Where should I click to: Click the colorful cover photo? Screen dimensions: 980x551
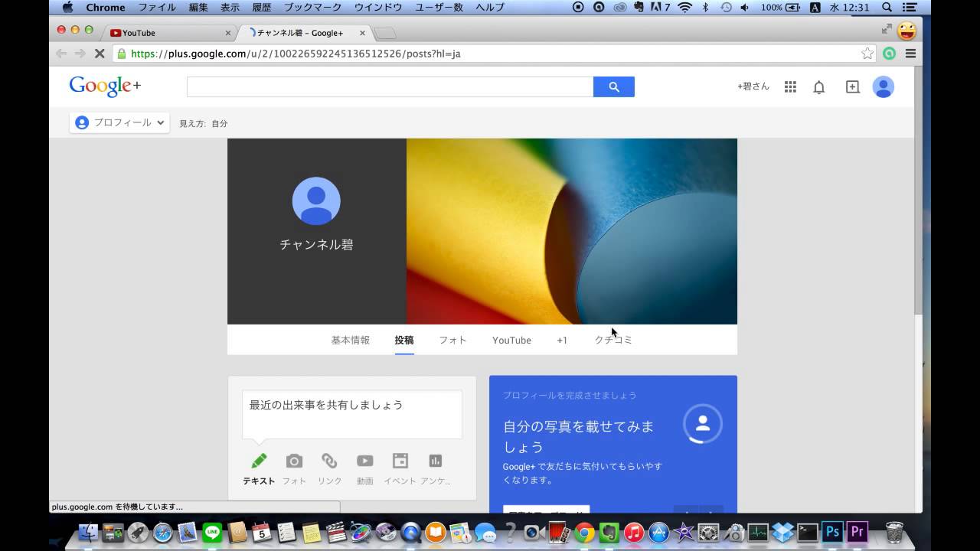[572, 231]
